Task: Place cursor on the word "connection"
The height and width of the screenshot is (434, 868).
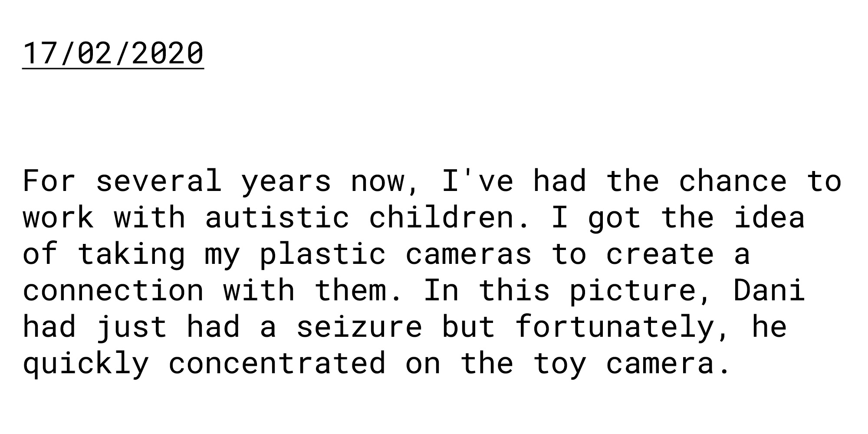Action: pyautogui.click(x=113, y=290)
